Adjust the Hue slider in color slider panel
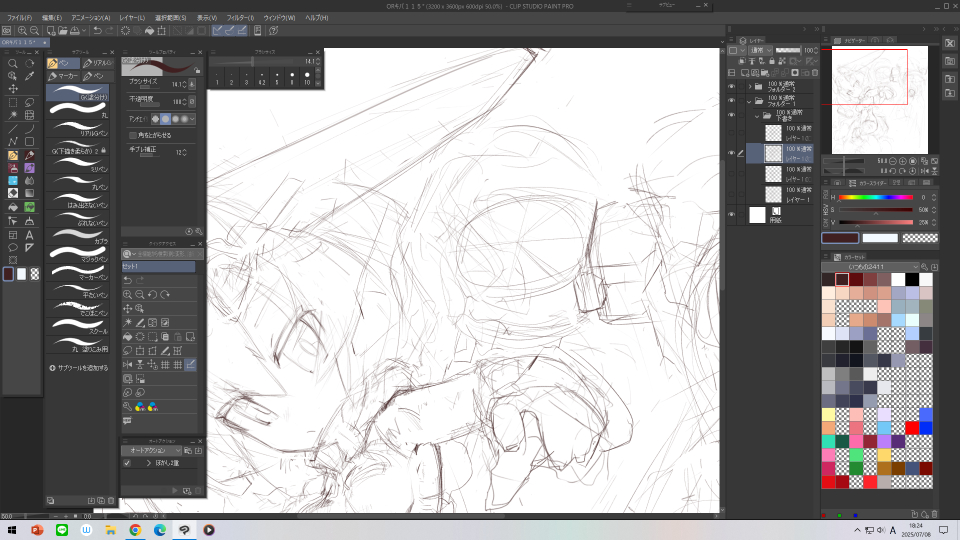Viewport: 960px width, 540px height. pyautogui.click(x=876, y=197)
